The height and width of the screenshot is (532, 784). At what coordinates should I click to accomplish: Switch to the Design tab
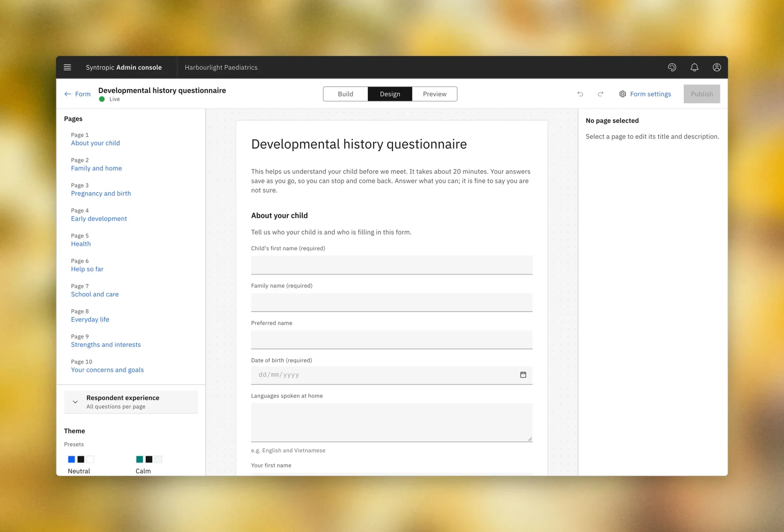[390, 94]
